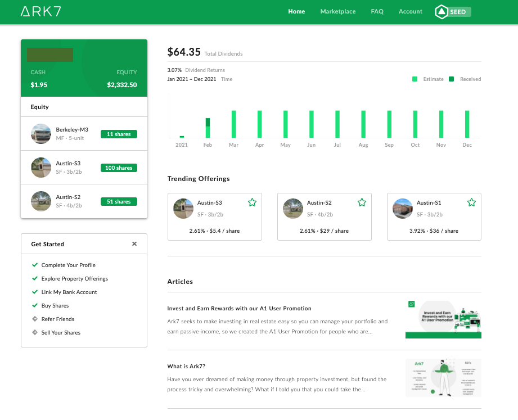Screen dimensions: 518x420
Task: Click the Dec dividend bar
Action: point(467,124)
